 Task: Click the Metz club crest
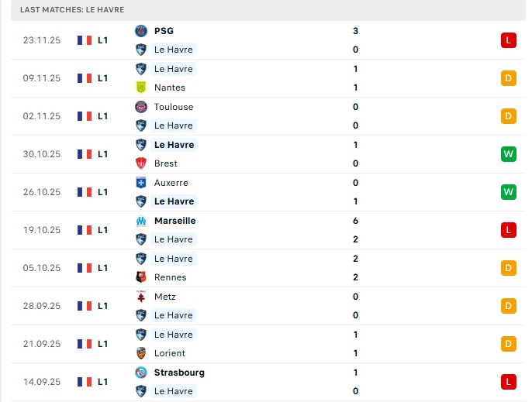click(141, 297)
